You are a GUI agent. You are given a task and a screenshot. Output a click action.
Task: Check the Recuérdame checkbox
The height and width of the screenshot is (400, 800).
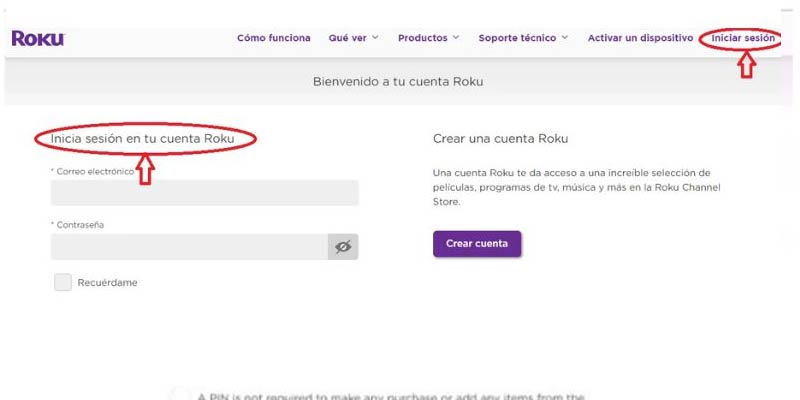[63, 282]
